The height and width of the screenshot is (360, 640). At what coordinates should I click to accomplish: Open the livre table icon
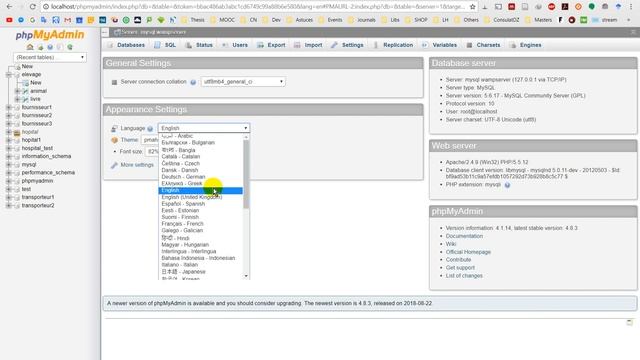pyautogui.click(x=25, y=99)
